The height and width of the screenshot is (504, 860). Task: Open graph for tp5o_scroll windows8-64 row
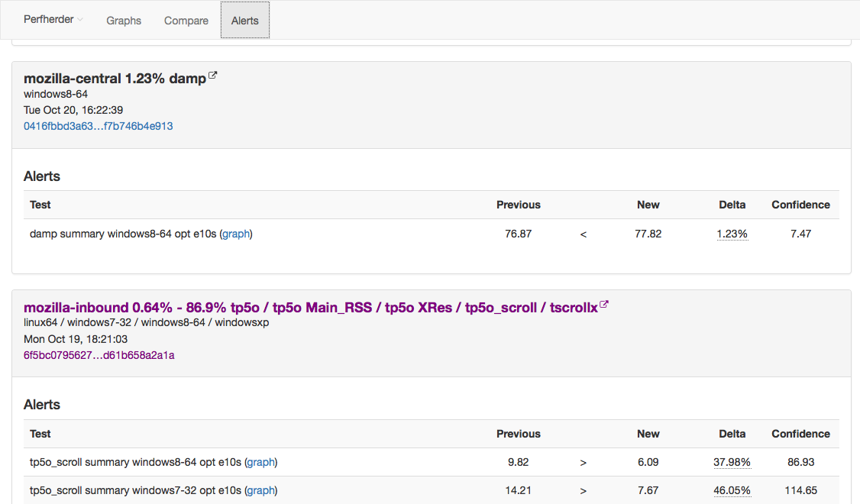260,462
